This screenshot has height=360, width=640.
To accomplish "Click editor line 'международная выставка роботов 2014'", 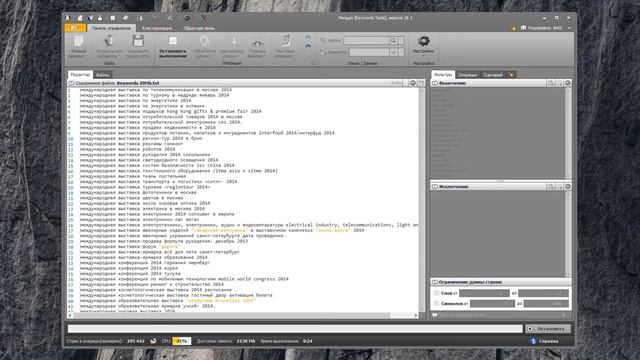I will pyautogui.click(x=127, y=149).
